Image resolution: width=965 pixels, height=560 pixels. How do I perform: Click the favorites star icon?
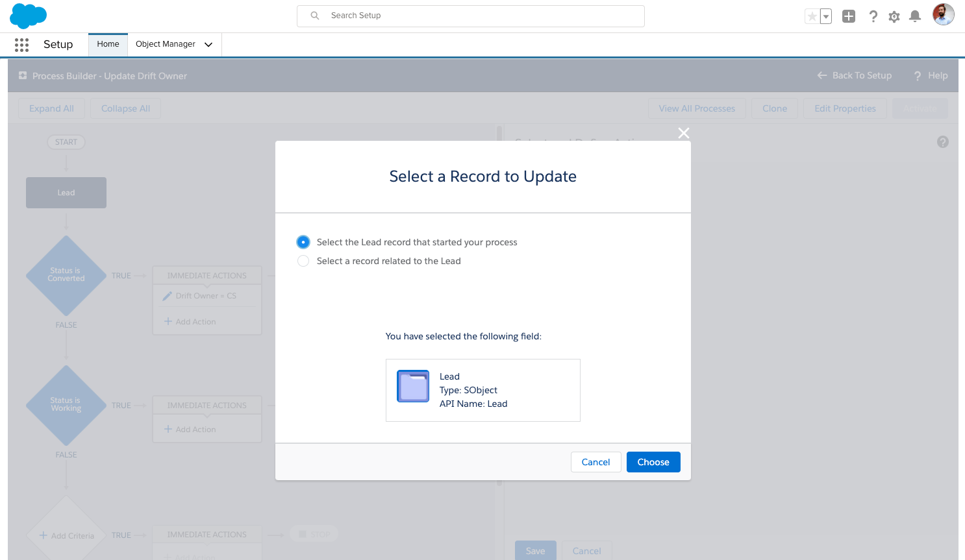pos(812,16)
